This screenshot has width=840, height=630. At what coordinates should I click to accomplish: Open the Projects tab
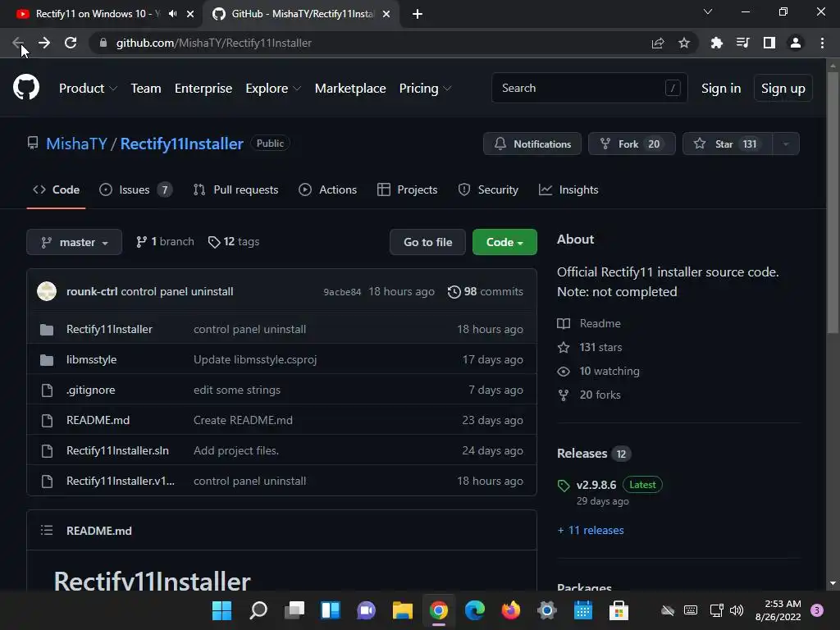click(x=407, y=189)
